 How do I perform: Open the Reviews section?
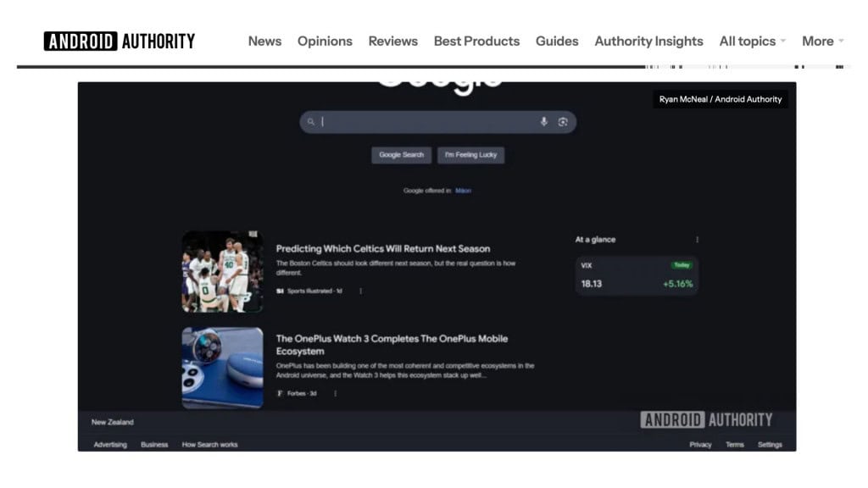pos(393,41)
